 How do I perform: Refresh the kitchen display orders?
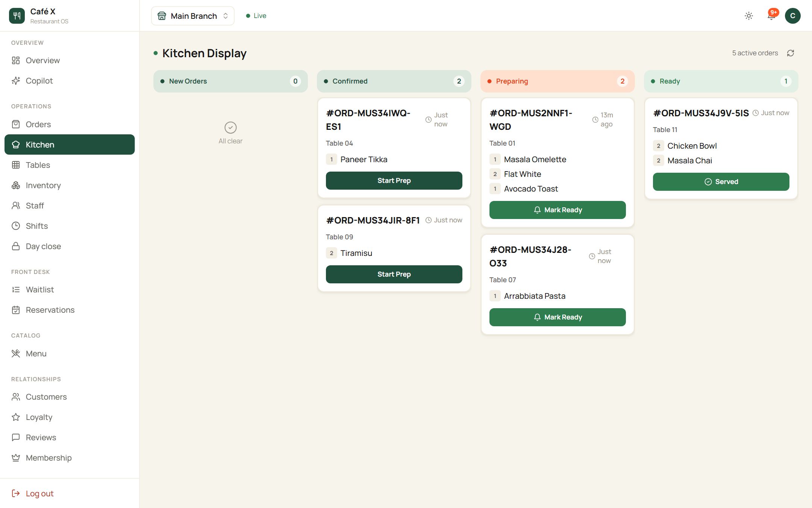(791, 53)
